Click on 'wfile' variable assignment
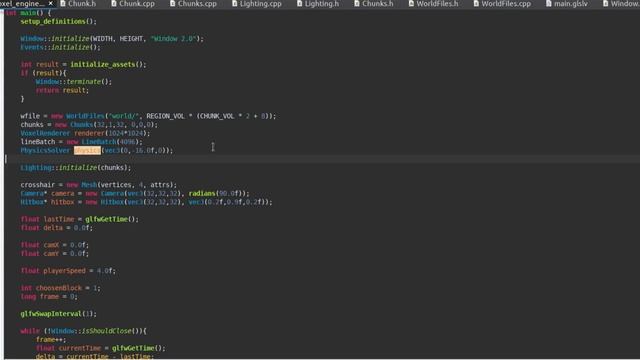The width and height of the screenshot is (640, 360). coord(30,116)
